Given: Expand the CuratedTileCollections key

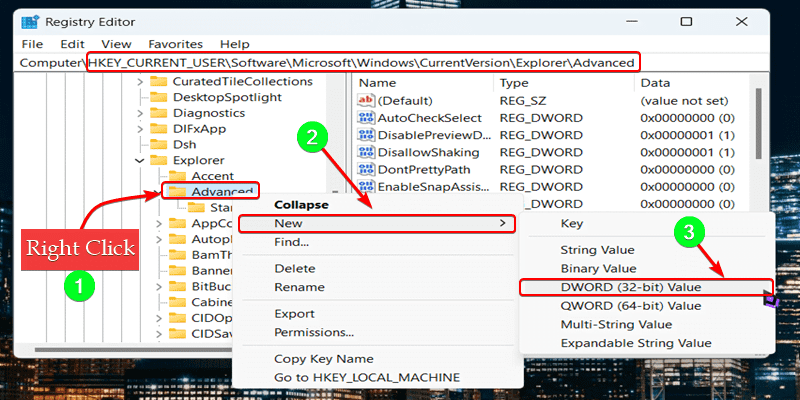Looking at the screenshot, I should coord(140,82).
